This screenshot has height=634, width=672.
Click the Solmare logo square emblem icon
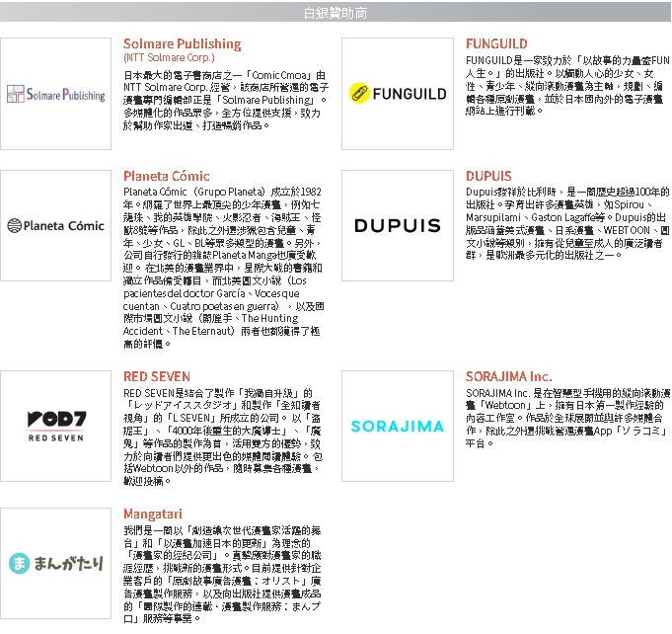(x=16, y=94)
